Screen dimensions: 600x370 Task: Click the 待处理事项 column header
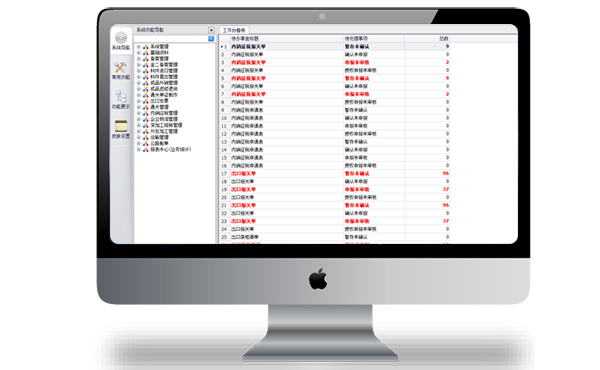(356, 39)
